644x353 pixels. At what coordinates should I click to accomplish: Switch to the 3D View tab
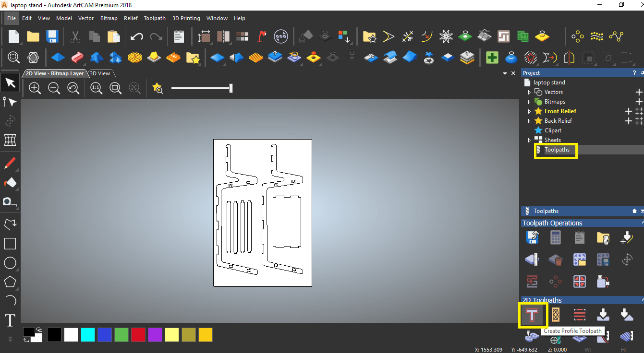tap(100, 73)
